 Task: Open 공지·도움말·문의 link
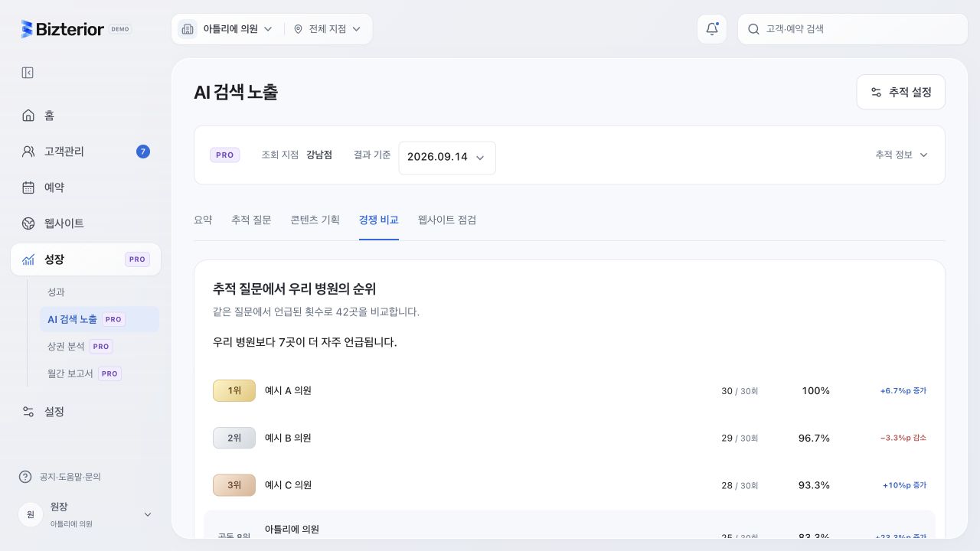[70, 477]
